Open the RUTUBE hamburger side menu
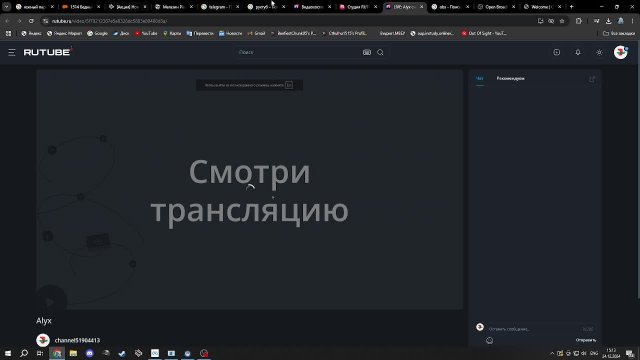The image size is (640, 360). point(11,52)
